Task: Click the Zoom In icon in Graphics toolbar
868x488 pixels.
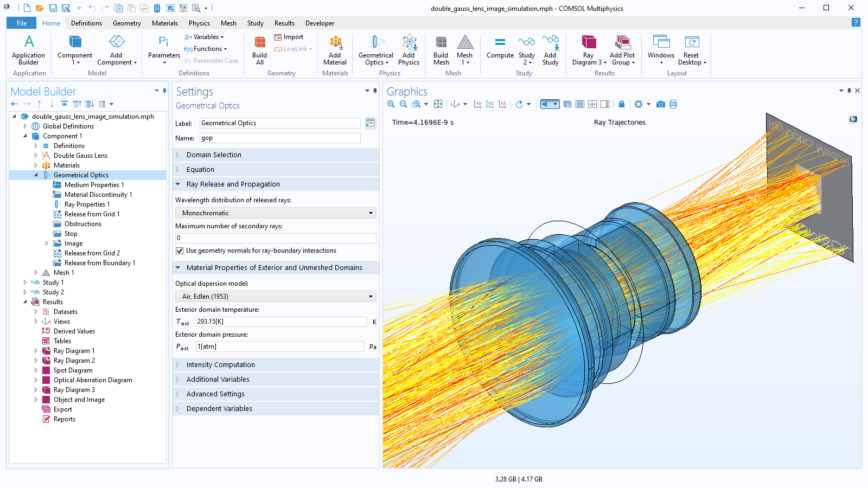Action: 391,104
